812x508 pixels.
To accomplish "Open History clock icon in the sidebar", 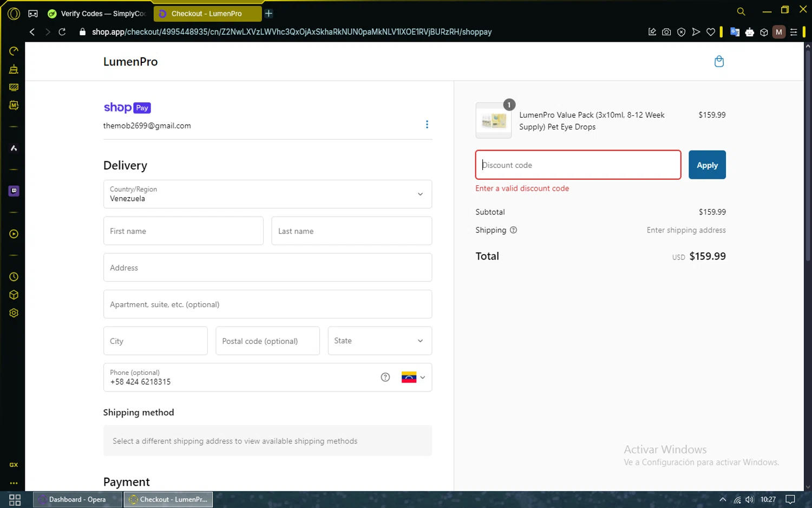I will (14, 277).
